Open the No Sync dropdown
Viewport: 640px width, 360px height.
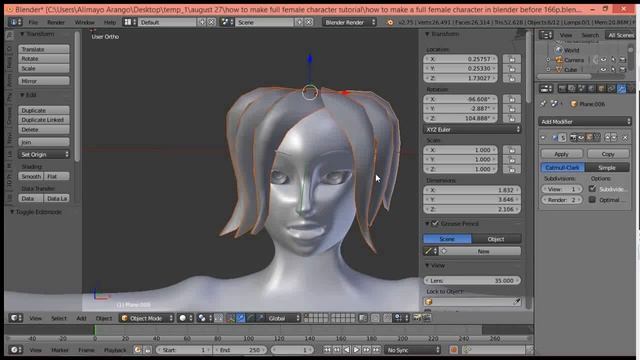click(413, 350)
